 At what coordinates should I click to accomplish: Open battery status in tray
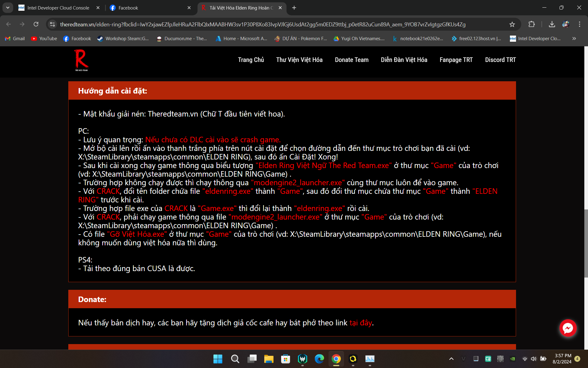(543, 359)
